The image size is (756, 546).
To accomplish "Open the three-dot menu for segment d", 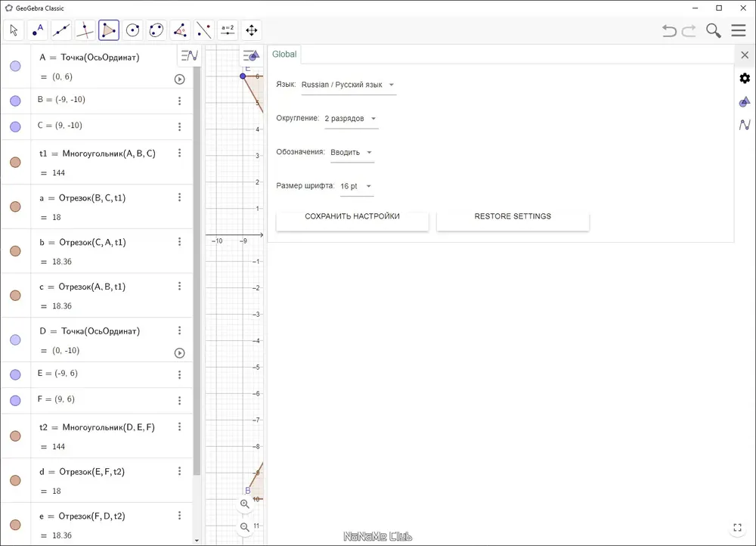I will pyautogui.click(x=179, y=471).
